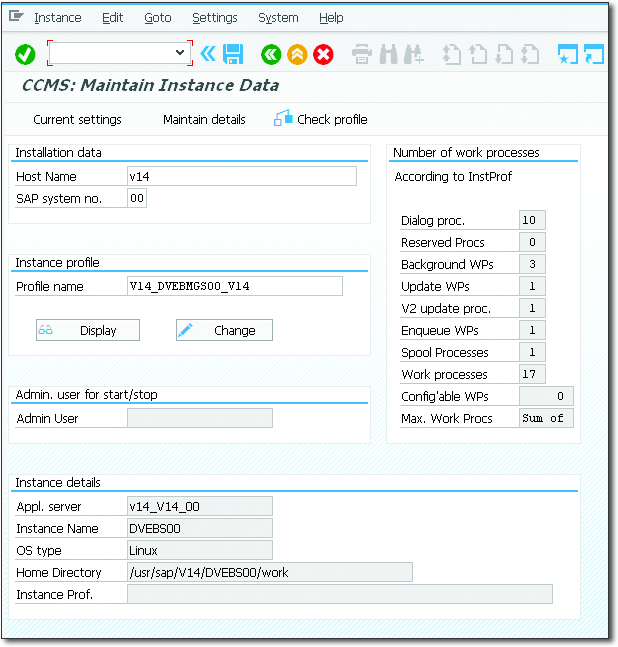This screenshot has height=647, width=618.
Task: Click the Profile name field
Action: [x=235, y=286]
